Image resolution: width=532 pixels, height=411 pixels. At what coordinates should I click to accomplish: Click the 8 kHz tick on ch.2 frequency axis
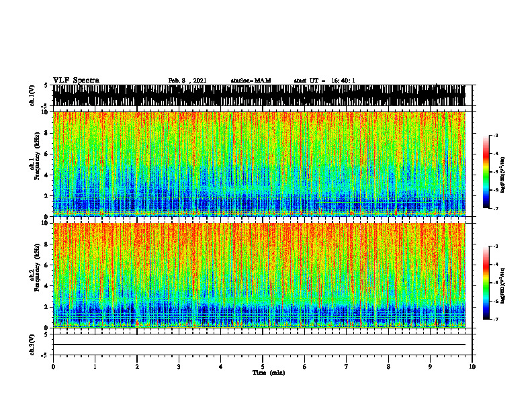[47, 244]
